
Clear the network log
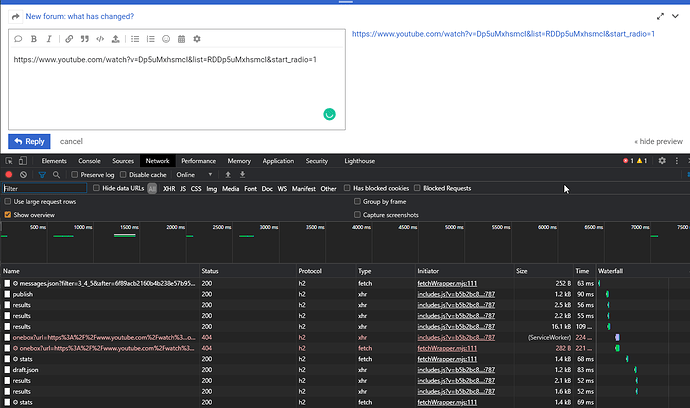(x=23, y=175)
